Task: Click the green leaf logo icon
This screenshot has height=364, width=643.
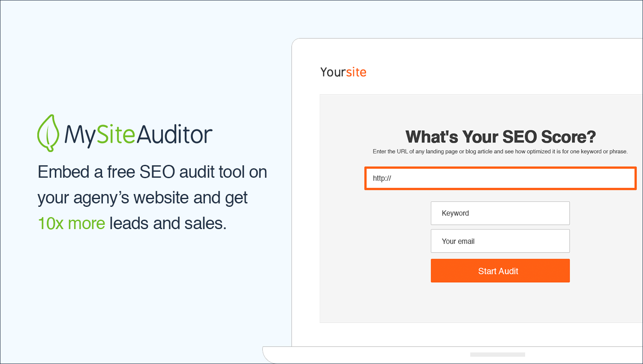Action: [48, 133]
